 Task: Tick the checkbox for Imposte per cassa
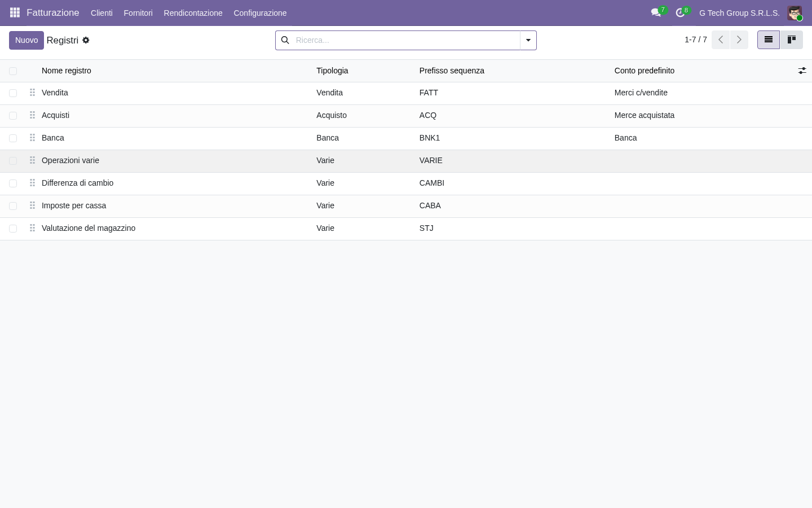click(13, 206)
